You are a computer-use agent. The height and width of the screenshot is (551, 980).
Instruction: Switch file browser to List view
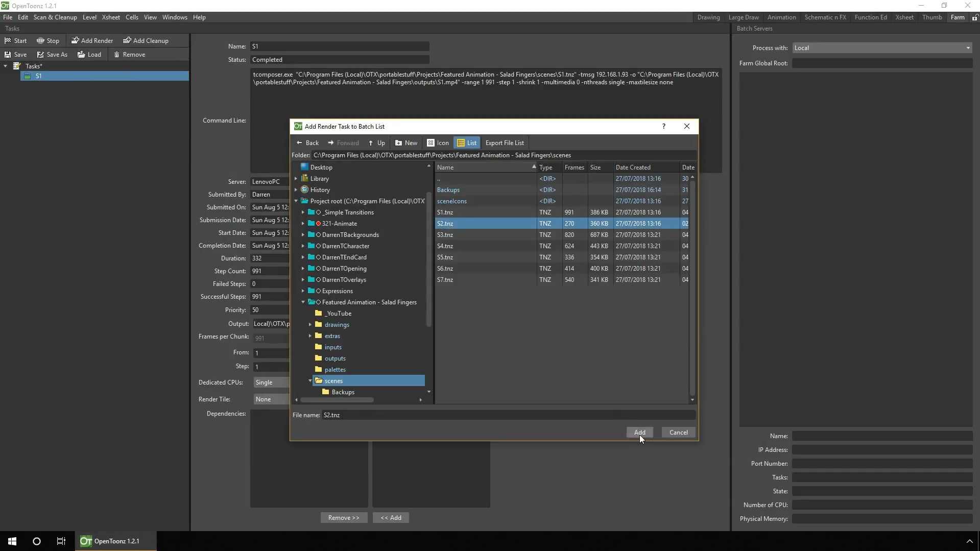(467, 143)
